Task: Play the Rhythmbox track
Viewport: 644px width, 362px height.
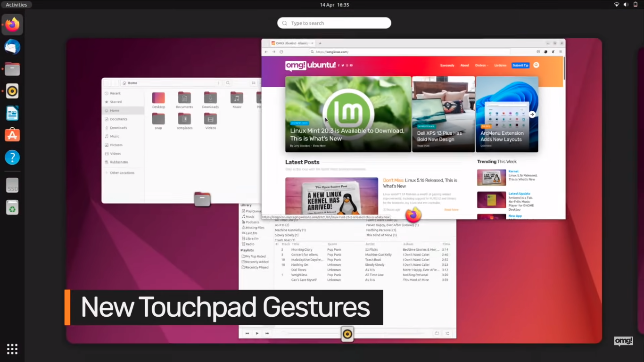Action: click(x=257, y=333)
